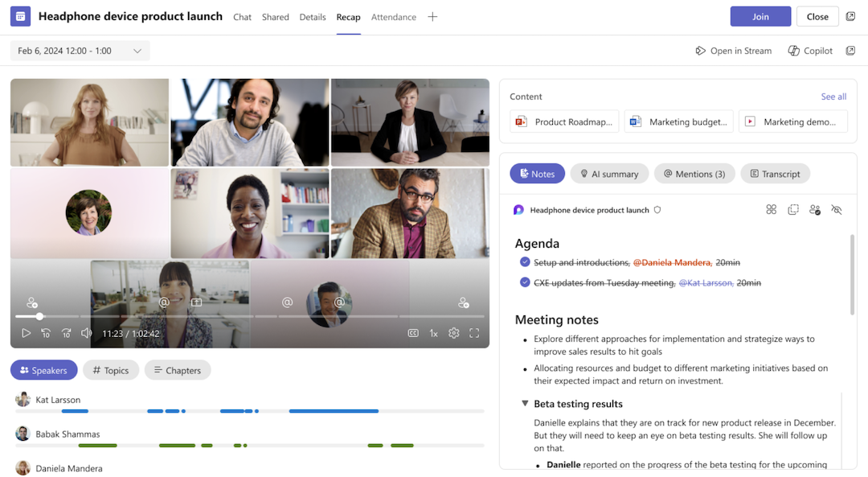Click Open in Stream

[x=733, y=51]
